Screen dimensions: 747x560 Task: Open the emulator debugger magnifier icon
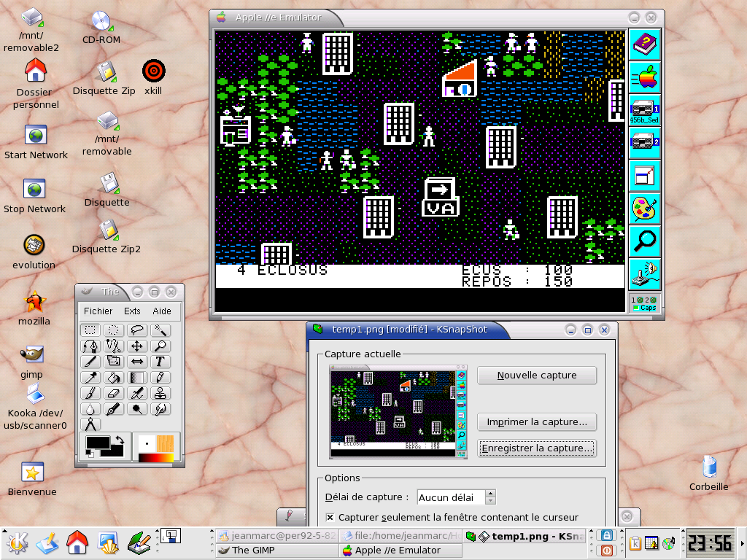[645, 241]
